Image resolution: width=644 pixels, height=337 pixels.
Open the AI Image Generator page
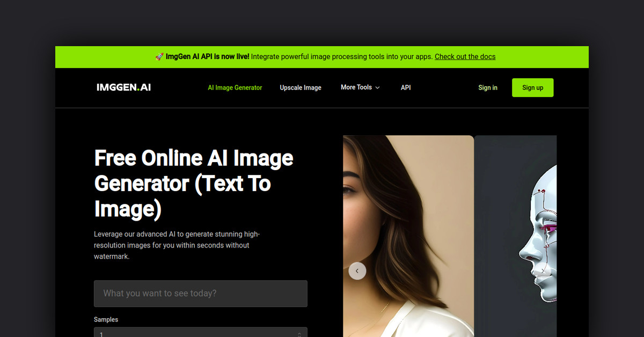(235, 87)
